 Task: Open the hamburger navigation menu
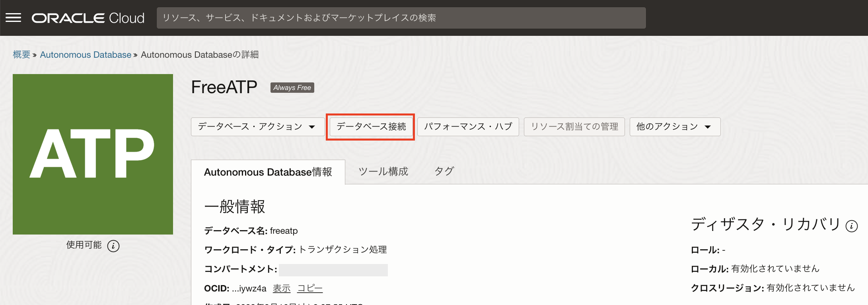[x=13, y=18]
